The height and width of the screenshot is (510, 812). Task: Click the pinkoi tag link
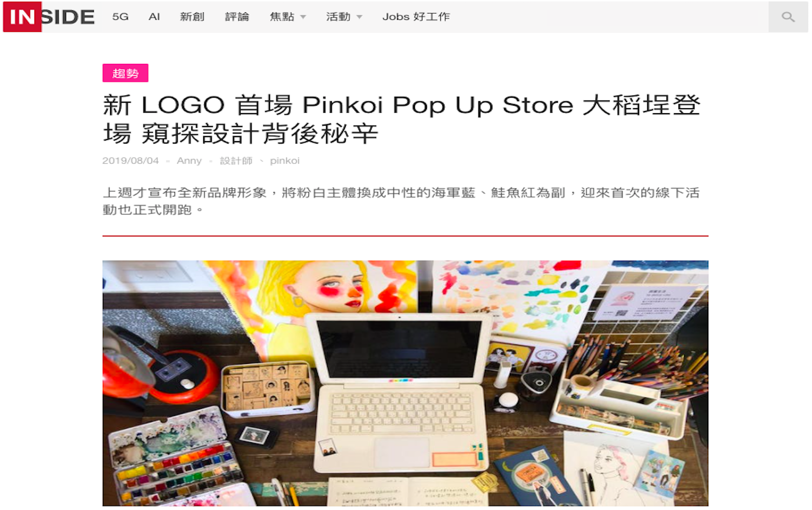click(284, 161)
